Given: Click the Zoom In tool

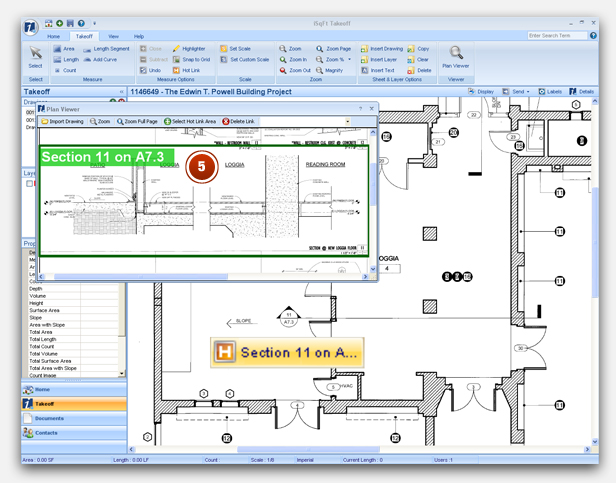Looking at the screenshot, I should (x=293, y=59).
